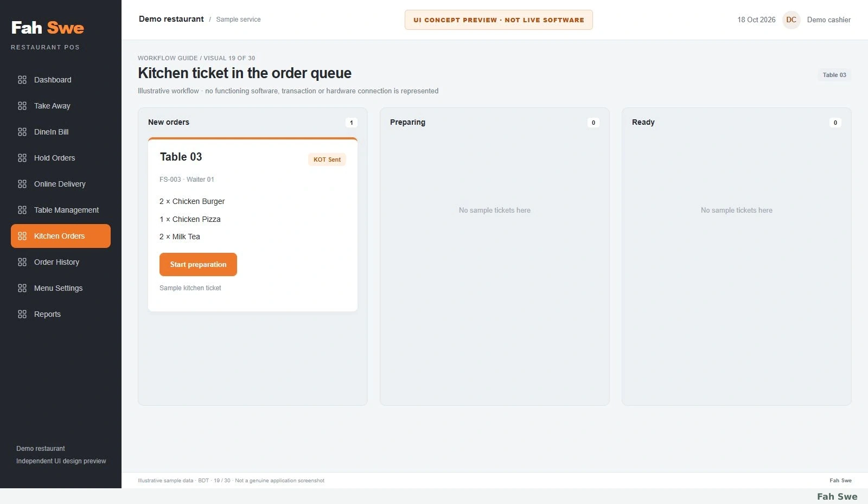Click the Take Away sidebar icon
Viewport: 868px width, 504px height.
pyautogui.click(x=22, y=106)
